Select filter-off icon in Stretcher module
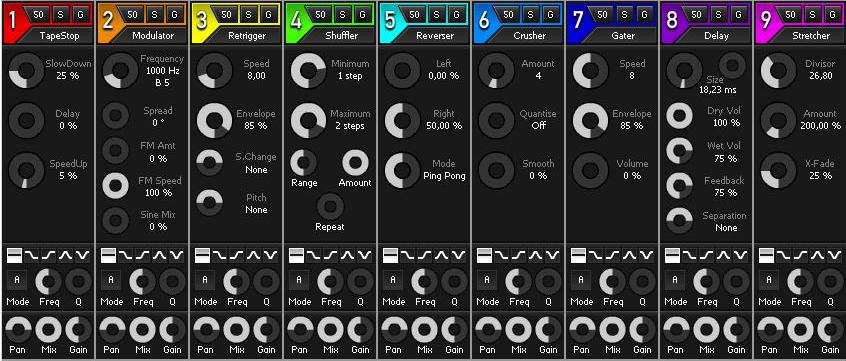846x361 pixels. coord(766,255)
